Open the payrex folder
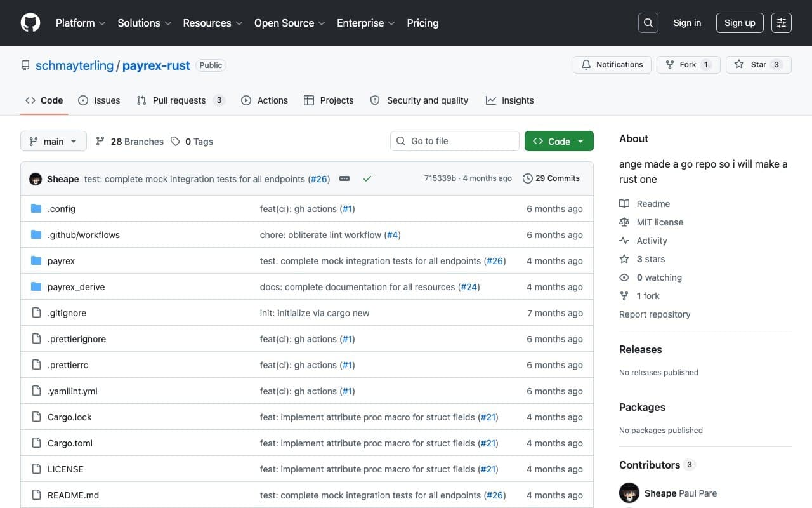 pos(61,261)
